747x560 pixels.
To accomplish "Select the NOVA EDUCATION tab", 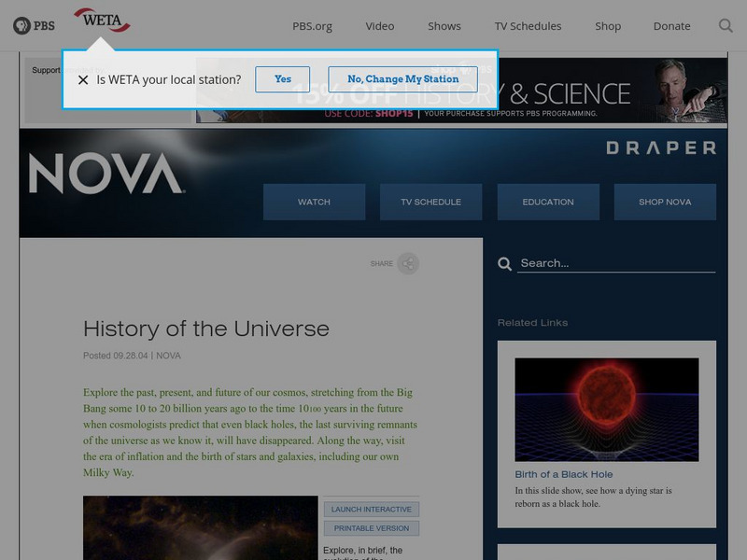I will (548, 202).
